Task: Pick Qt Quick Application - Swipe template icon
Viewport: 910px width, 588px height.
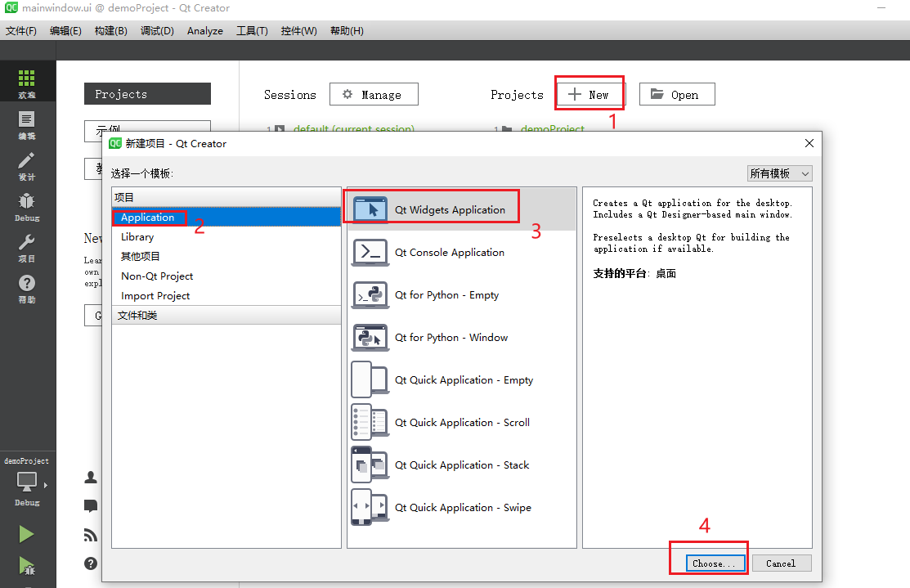Action: click(370, 507)
